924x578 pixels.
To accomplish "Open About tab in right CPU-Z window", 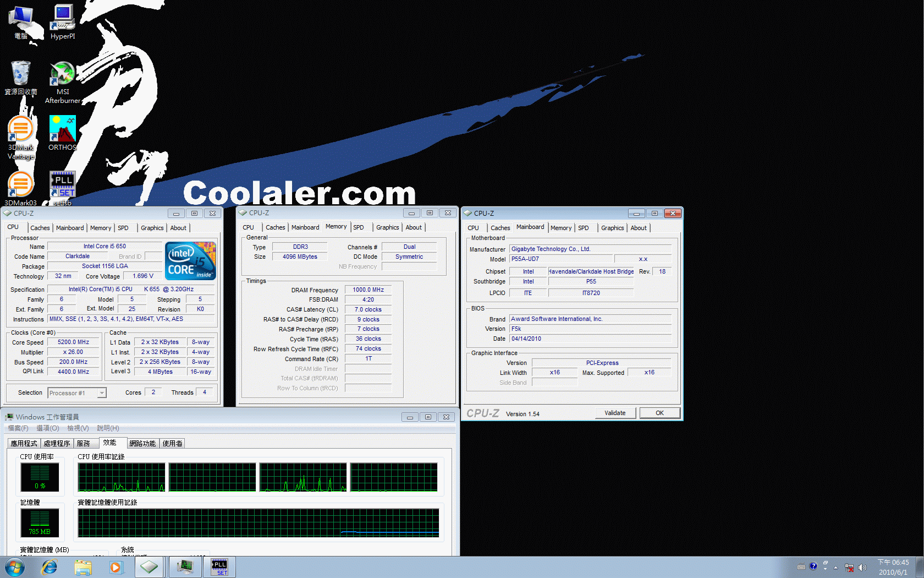I will coord(639,228).
